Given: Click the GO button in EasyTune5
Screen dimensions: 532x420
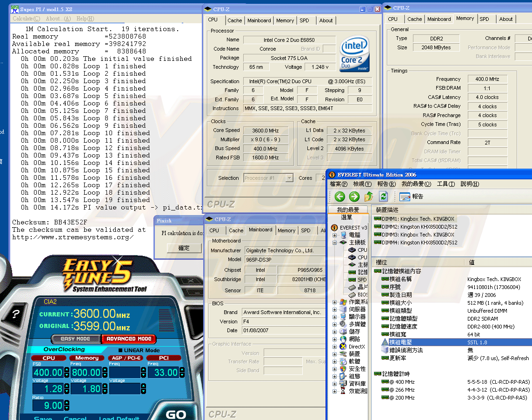Looking at the screenshot, I should (176, 414).
